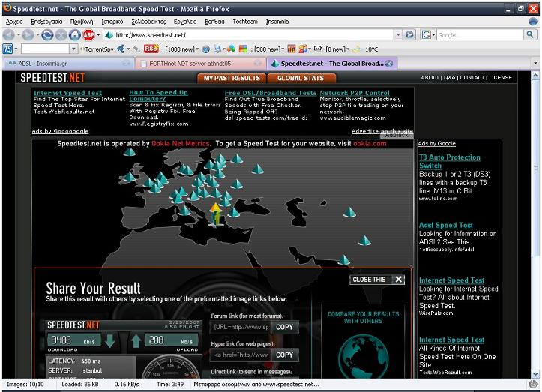This screenshot has height=392, width=542.
Task: Open the Internet Speed Test ad in top banner
Action: point(67,93)
